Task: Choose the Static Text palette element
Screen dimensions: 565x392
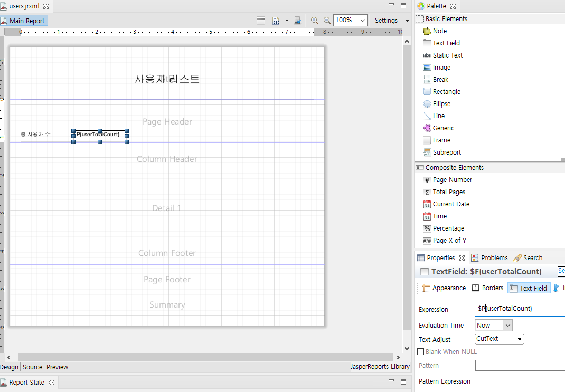Action: tap(443, 55)
